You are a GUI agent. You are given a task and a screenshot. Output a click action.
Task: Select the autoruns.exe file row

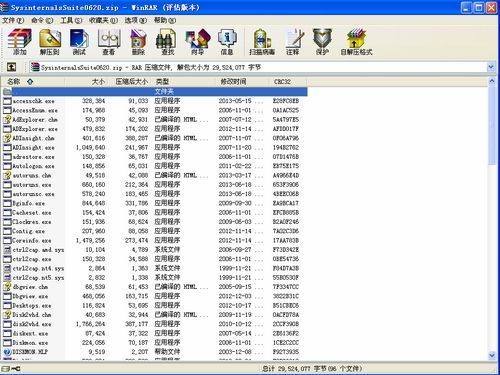click(153, 184)
